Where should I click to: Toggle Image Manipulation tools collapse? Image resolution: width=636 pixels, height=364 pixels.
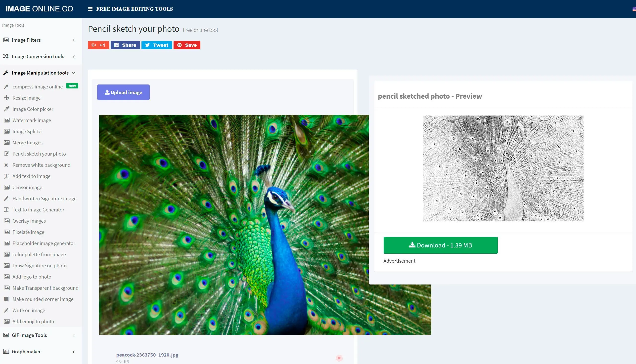pyautogui.click(x=74, y=73)
